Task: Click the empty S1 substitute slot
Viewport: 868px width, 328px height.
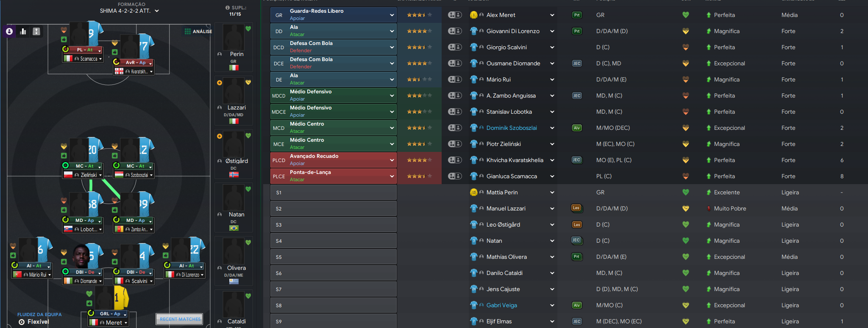Action: coord(333,192)
